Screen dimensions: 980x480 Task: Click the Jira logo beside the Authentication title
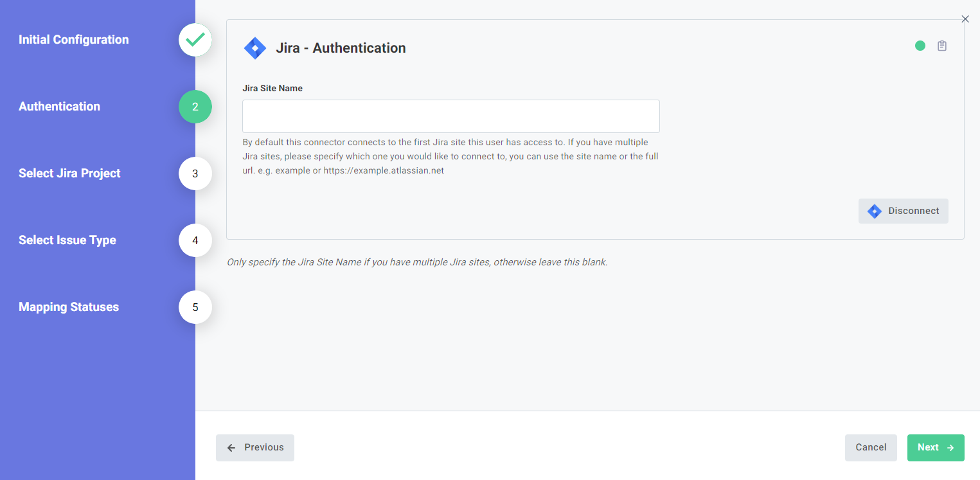[255, 48]
